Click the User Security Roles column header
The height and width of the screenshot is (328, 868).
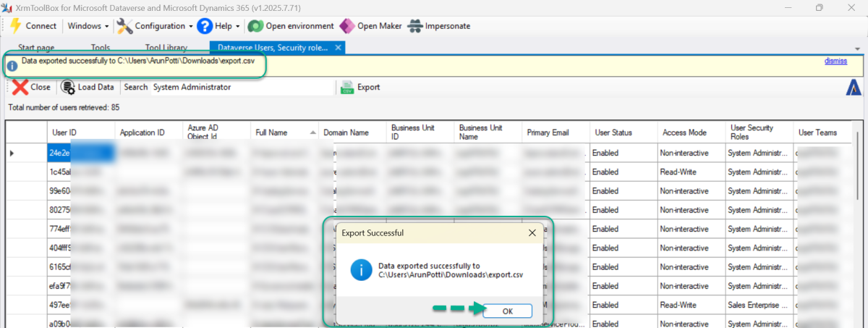760,133
